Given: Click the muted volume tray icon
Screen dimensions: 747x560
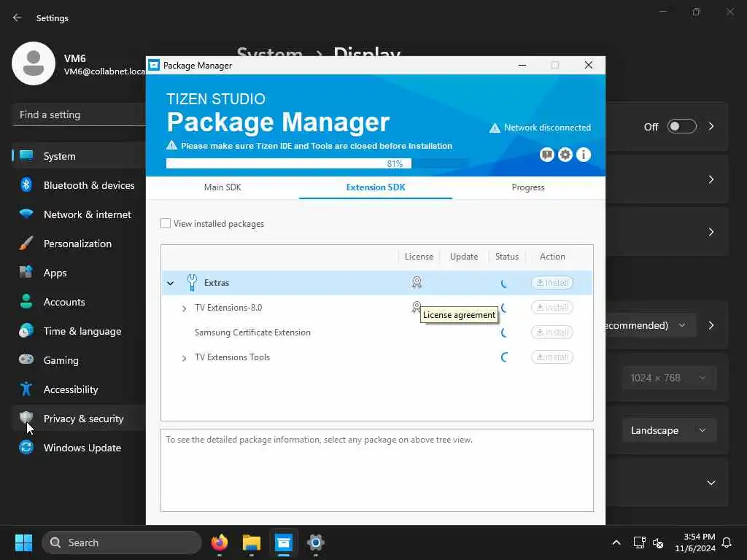Looking at the screenshot, I should click(x=658, y=542).
